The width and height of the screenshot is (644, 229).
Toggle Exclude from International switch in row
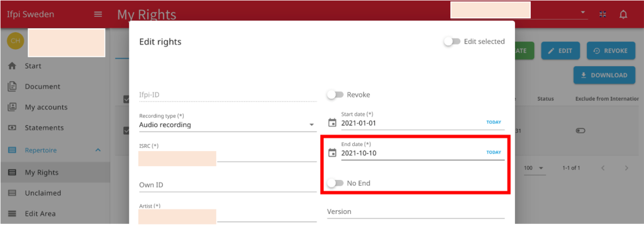[580, 131]
